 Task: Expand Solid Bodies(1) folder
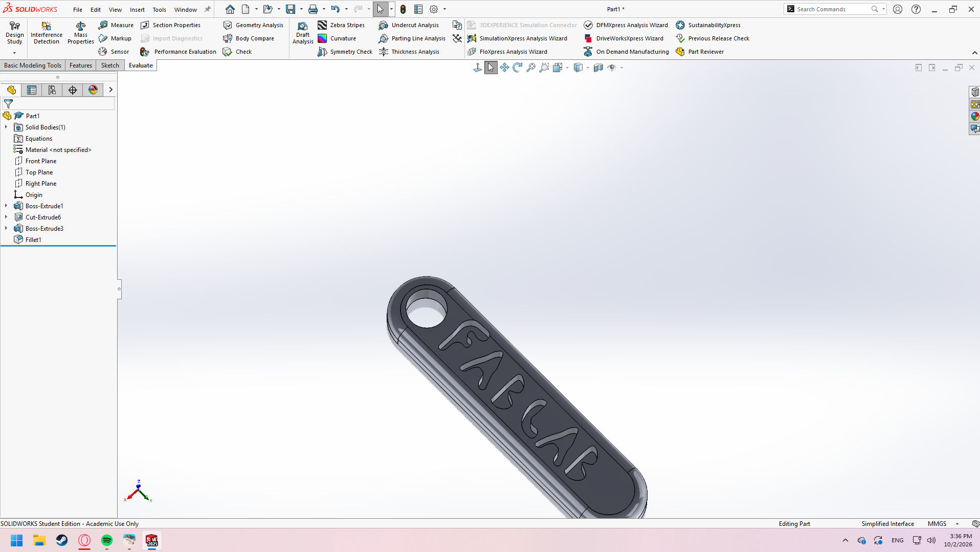(x=6, y=127)
